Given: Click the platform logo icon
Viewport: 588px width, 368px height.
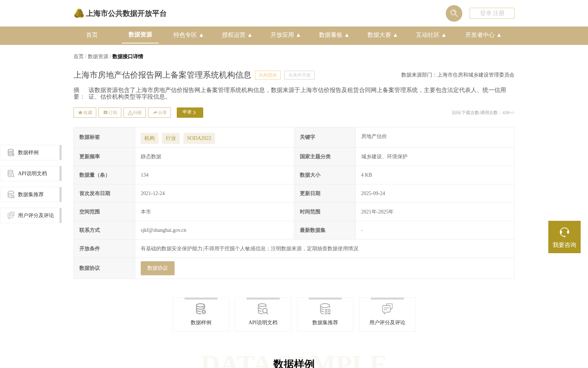Looking at the screenshot, I should (79, 13).
